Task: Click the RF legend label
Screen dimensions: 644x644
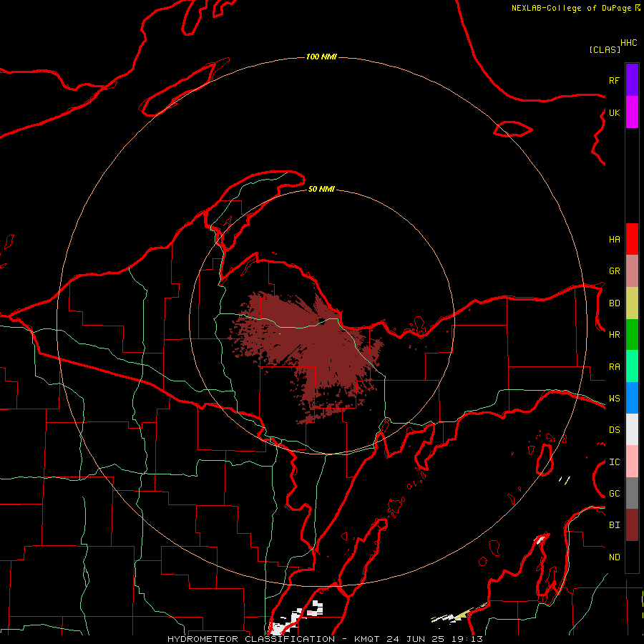Action: tap(614, 80)
